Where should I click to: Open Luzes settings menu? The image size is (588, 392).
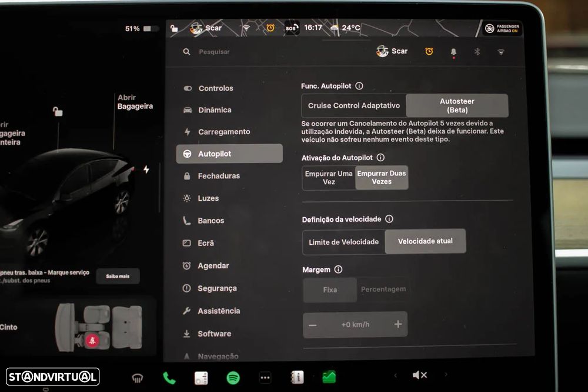pos(229,198)
